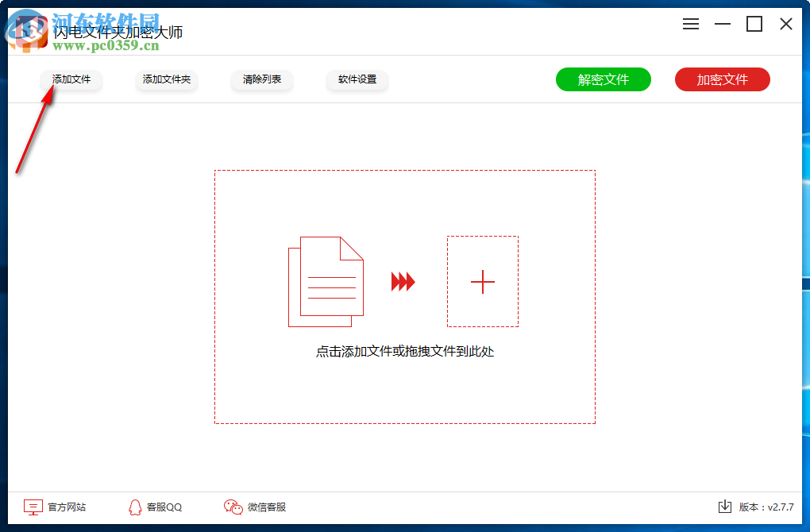Click the green 解密文件 decrypt button
The image size is (810, 532).
[x=603, y=79]
